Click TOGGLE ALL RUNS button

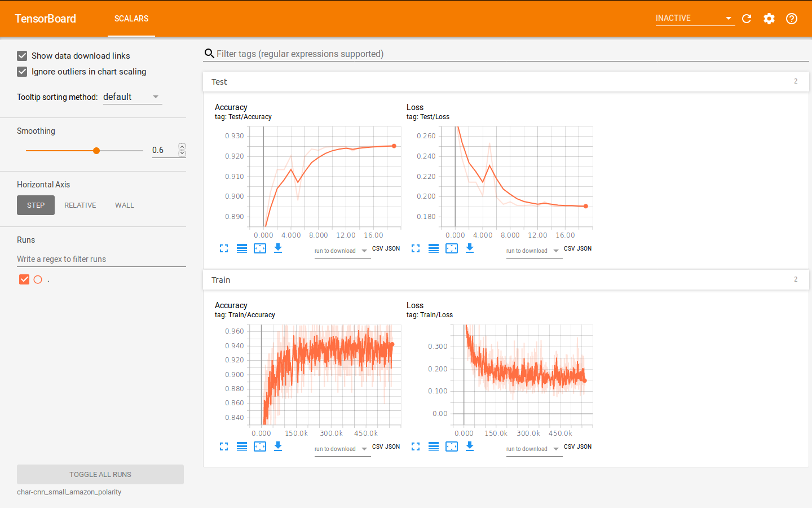[100, 475]
